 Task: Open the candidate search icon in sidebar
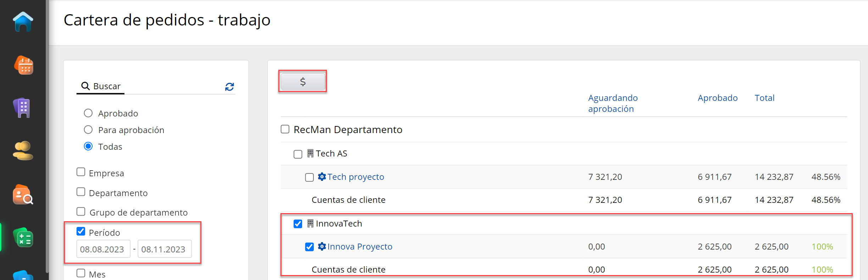pos(23,194)
